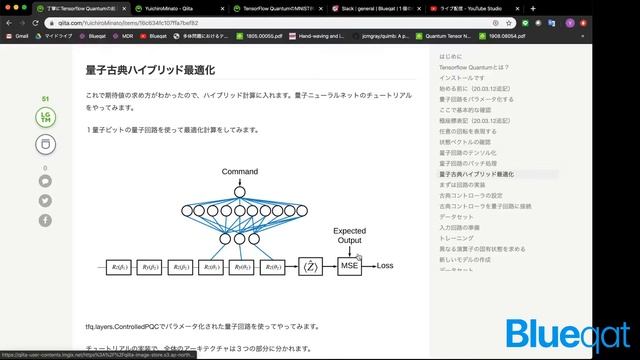This screenshot has width=640, height=360.
Task: Select the first Tensorflow Quantum article tab
Action: (82, 9)
